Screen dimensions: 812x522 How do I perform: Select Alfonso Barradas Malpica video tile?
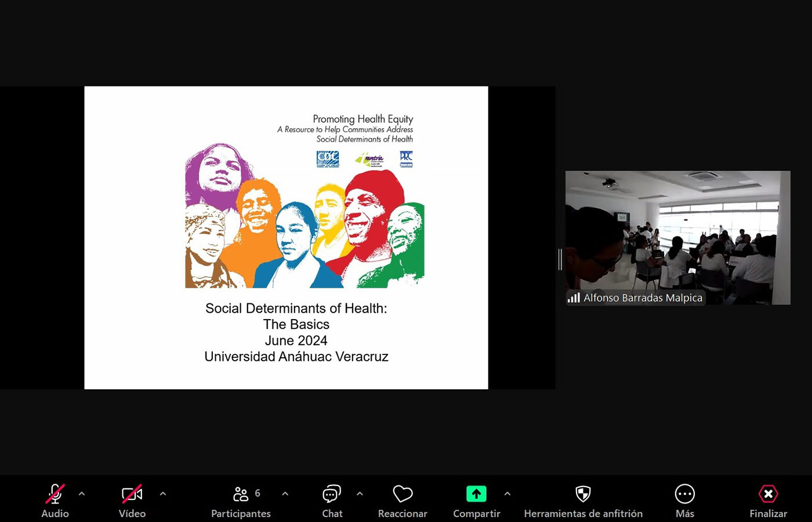[x=677, y=237]
